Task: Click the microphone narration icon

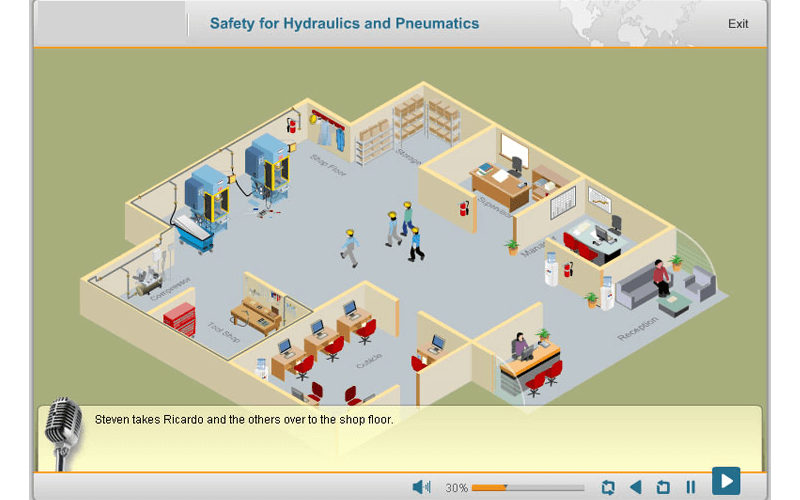Action: coord(63,432)
